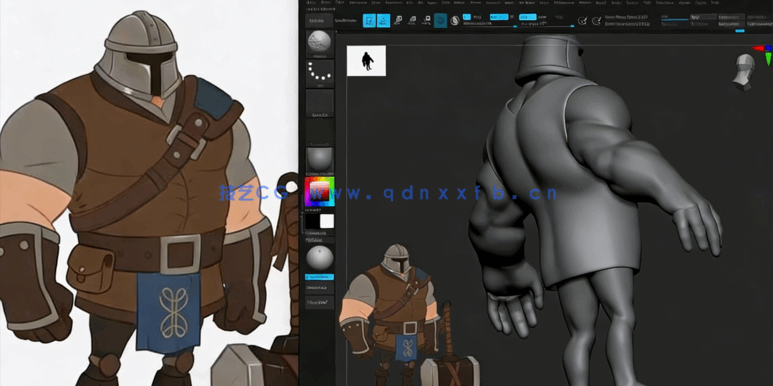
Task: Click the small knight reference image on the canvas
Action: (409, 315)
